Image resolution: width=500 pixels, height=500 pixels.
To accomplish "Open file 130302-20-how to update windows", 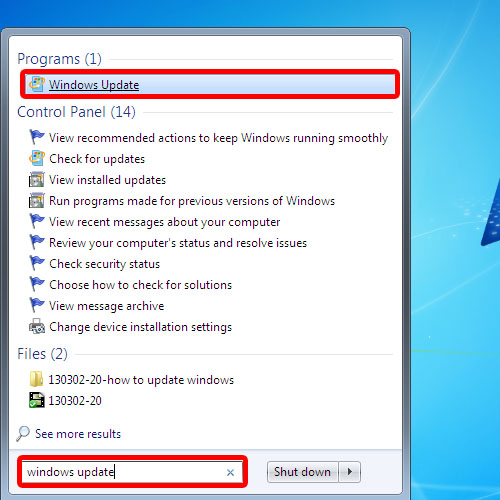I will tap(141, 380).
